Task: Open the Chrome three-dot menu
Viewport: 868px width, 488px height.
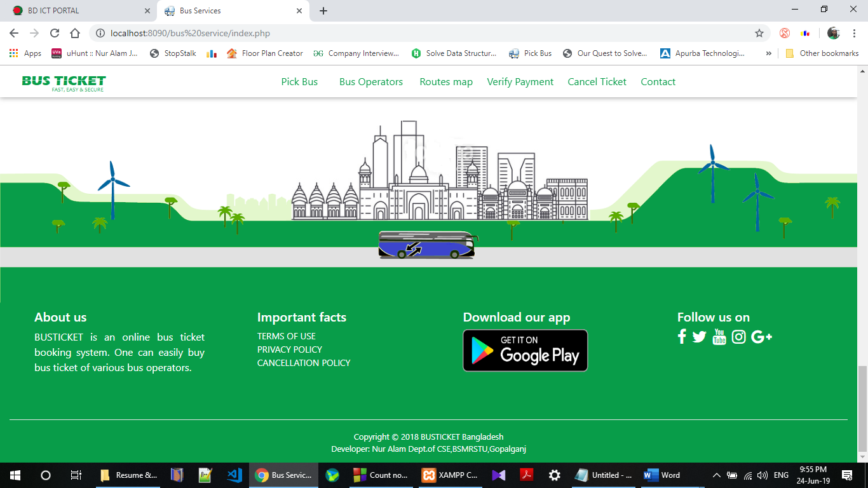Action: pos(855,33)
